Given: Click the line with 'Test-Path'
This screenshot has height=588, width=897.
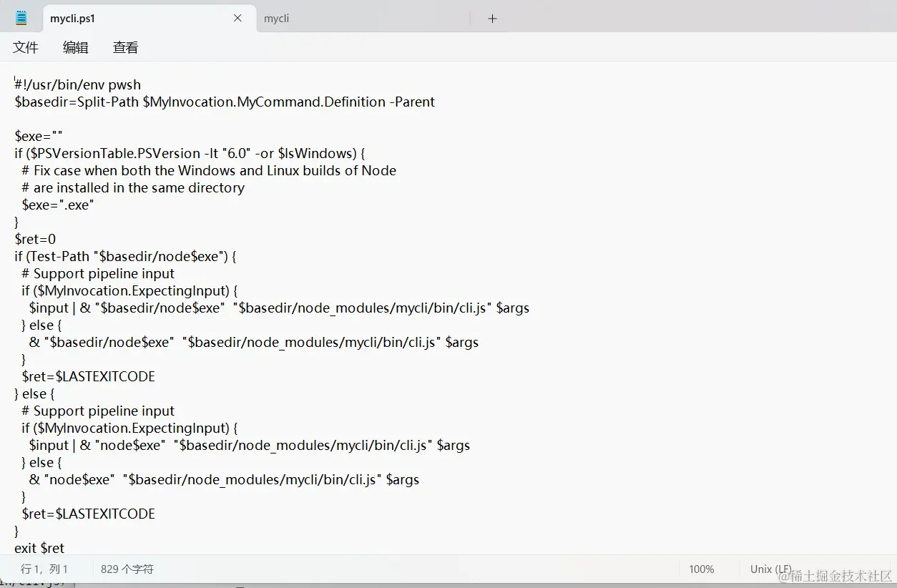Looking at the screenshot, I should click(x=125, y=256).
